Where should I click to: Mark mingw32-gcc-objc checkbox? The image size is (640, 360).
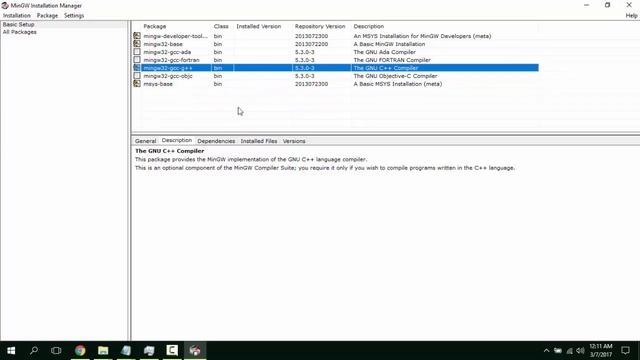[x=137, y=76]
